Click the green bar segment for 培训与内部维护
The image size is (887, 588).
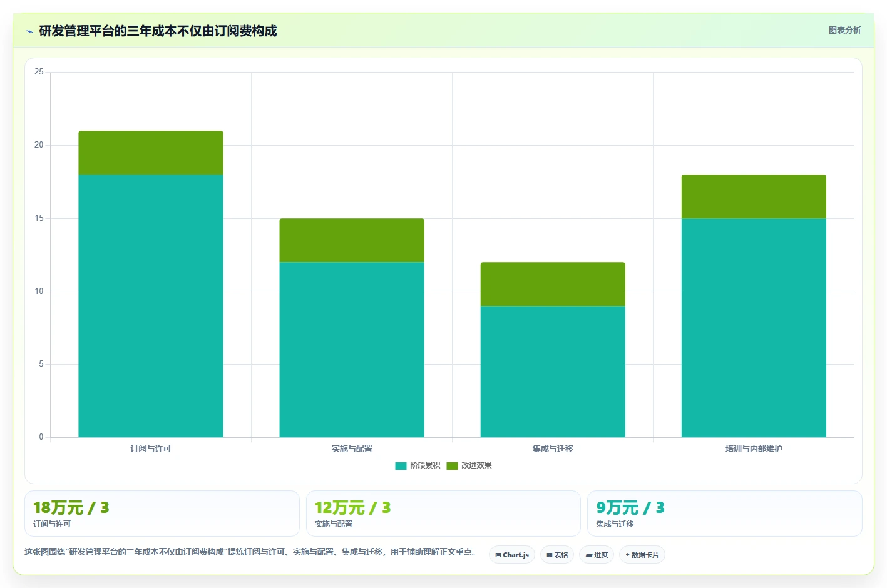tap(754, 196)
